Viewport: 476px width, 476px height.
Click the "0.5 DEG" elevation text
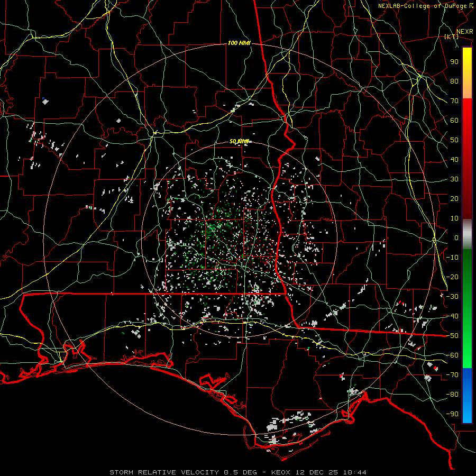tap(240, 472)
